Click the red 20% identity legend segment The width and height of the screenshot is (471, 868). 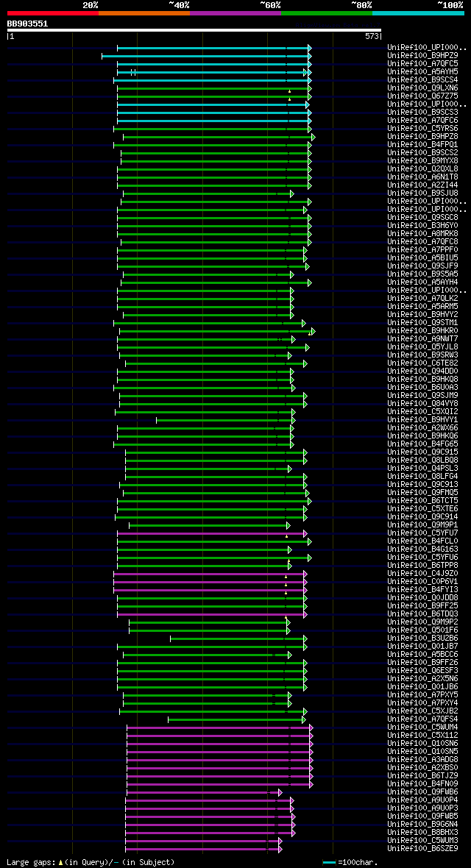[53, 13]
